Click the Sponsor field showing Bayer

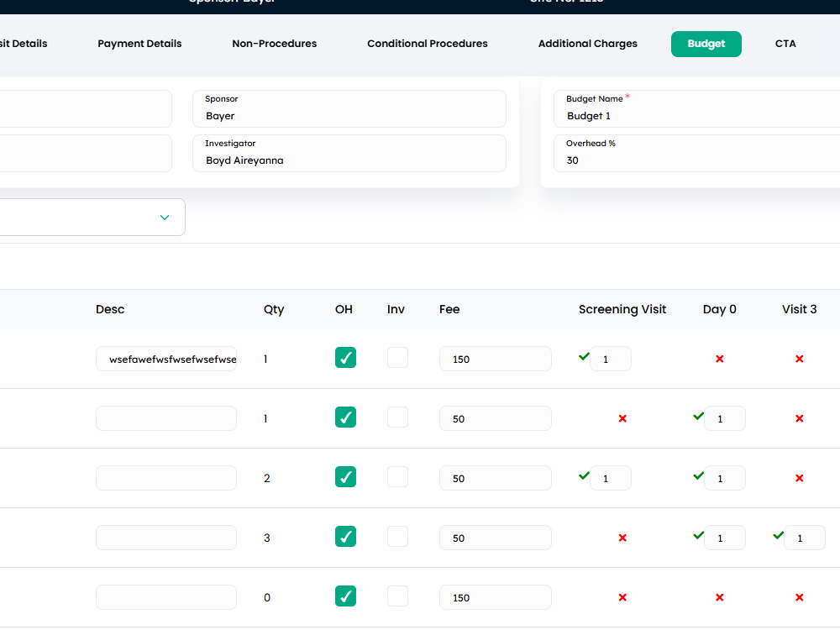(x=349, y=108)
